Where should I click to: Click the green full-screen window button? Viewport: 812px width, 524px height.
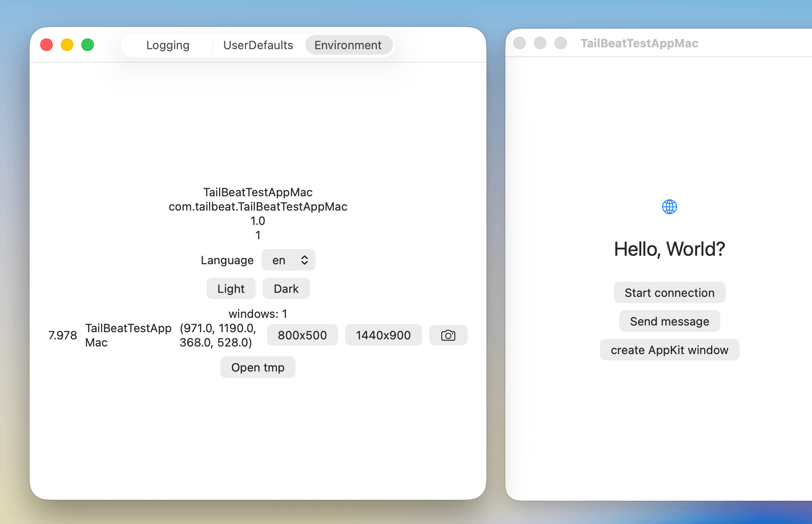[88, 45]
